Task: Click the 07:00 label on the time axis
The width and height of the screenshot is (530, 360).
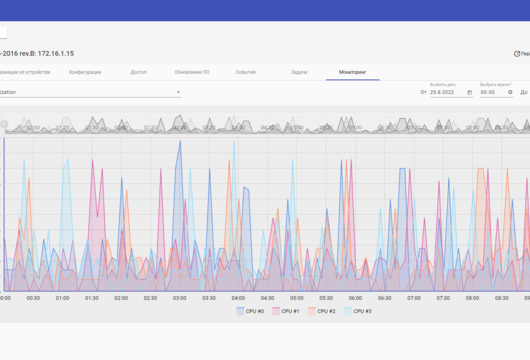Action: [414, 298]
